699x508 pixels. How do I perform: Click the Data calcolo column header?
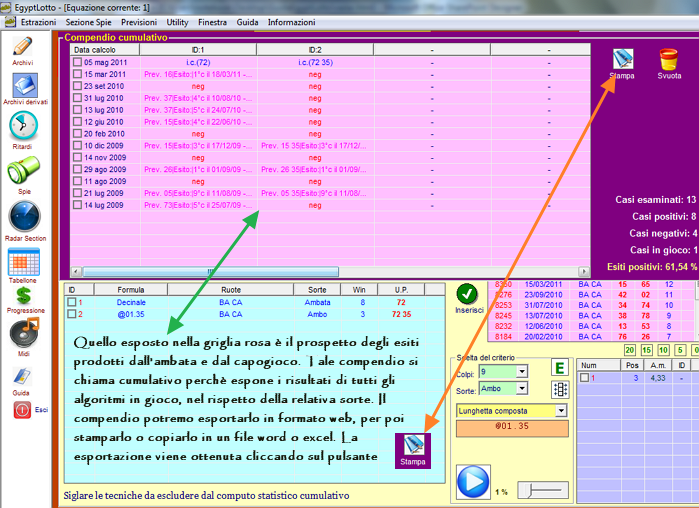(105, 50)
